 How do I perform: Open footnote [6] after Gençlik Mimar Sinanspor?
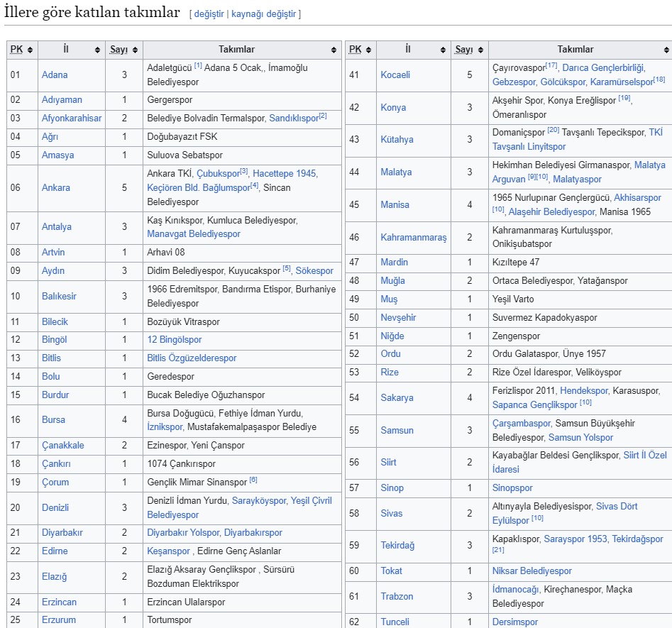(253, 480)
